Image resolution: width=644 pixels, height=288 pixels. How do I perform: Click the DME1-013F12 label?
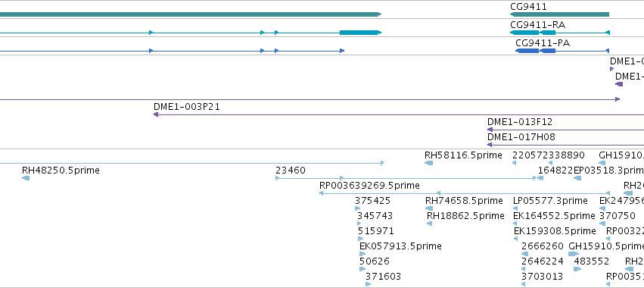pyautogui.click(x=520, y=122)
